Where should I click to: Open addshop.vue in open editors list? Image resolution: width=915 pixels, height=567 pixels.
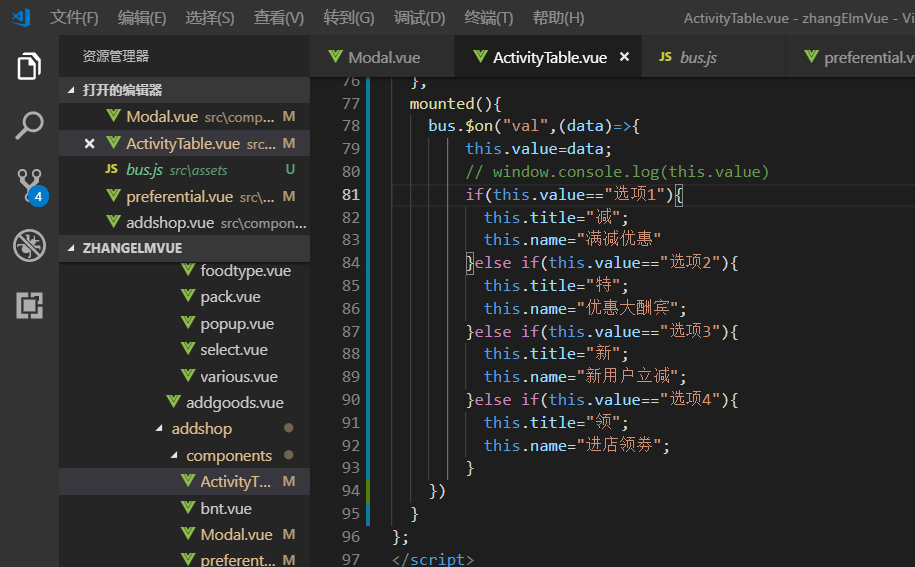point(184,223)
